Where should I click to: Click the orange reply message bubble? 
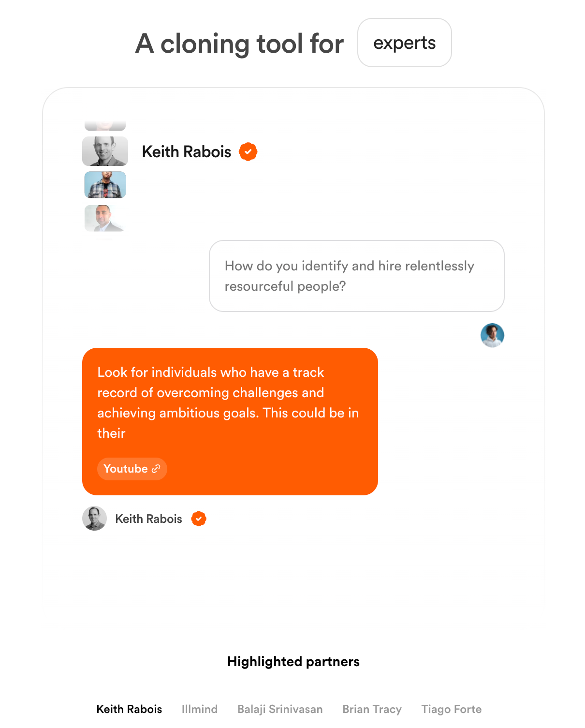point(230,411)
